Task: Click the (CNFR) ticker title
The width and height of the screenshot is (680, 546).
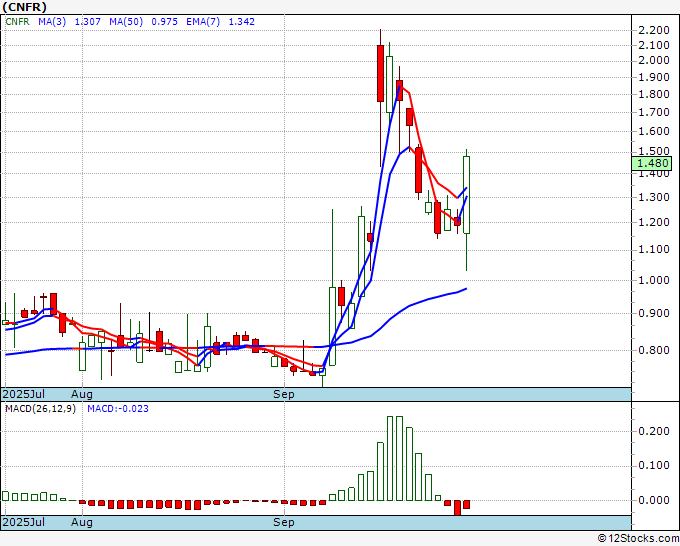Action: 24,7
